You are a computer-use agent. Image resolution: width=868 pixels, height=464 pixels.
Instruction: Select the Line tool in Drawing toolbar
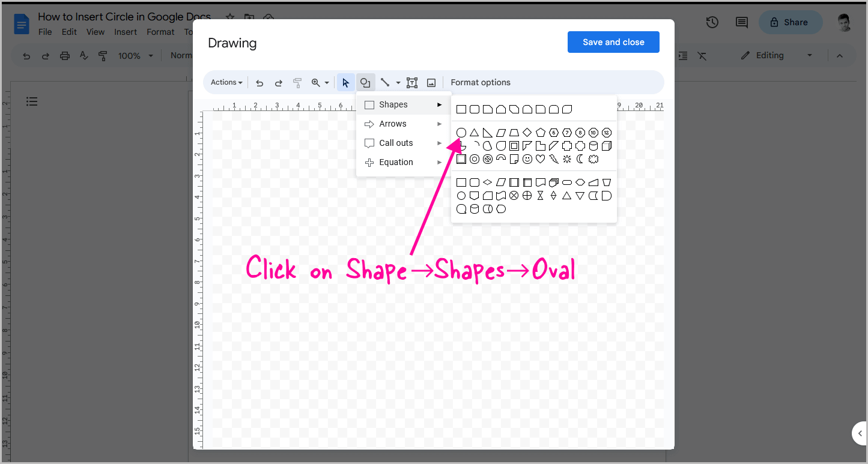click(x=385, y=82)
